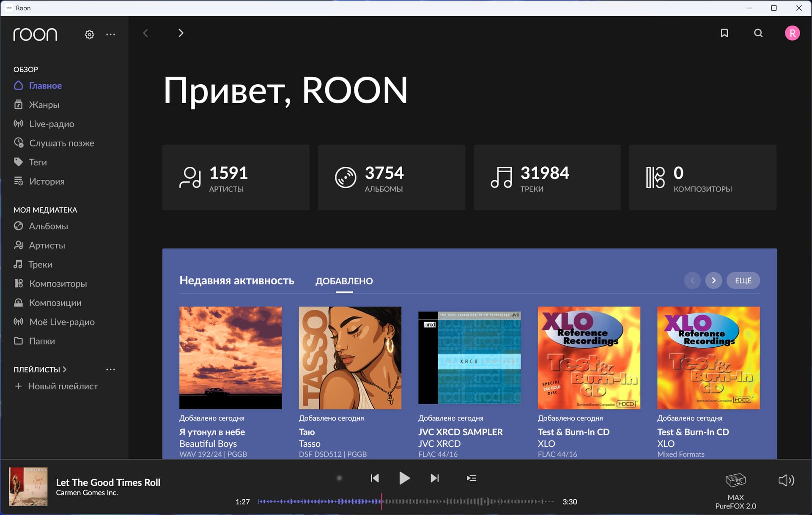Open the user profile avatar R

pyautogui.click(x=792, y=33)
